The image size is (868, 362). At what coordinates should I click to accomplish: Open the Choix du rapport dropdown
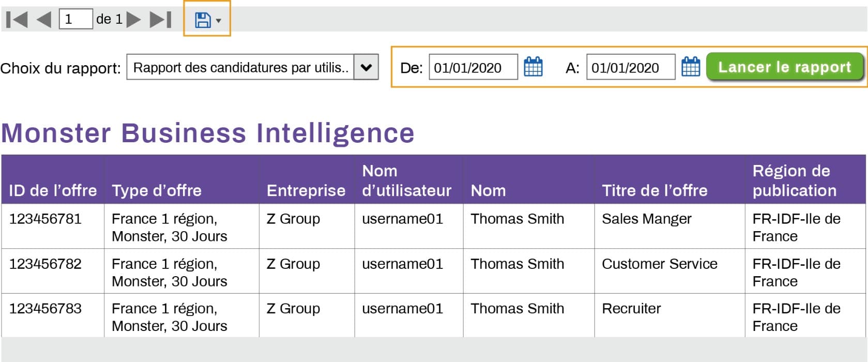(x=252, y=67)
